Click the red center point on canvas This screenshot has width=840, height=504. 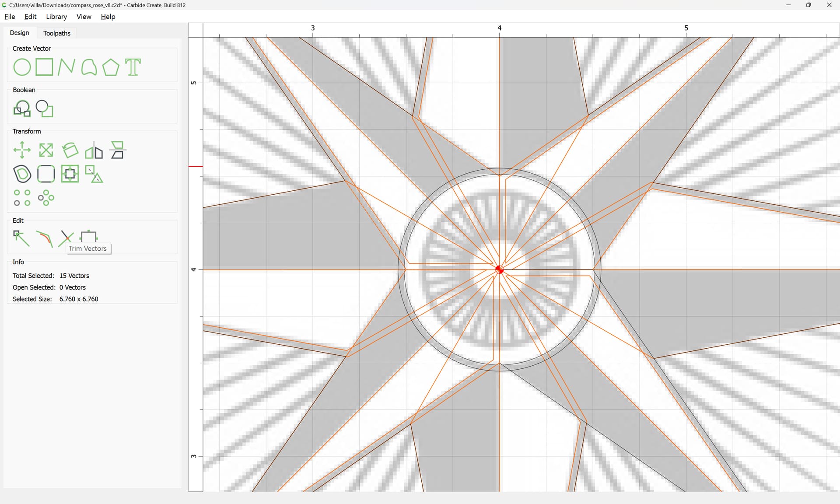tap(499, 269)
